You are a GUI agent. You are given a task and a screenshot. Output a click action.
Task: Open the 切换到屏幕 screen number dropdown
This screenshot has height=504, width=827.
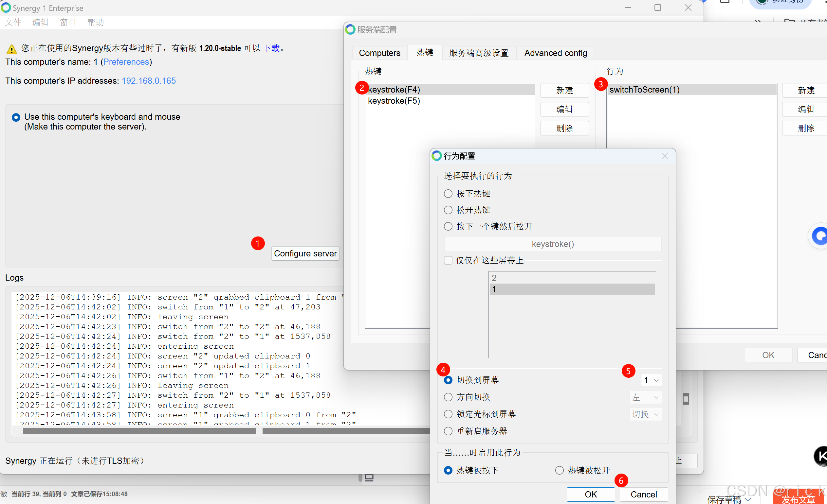651,380
